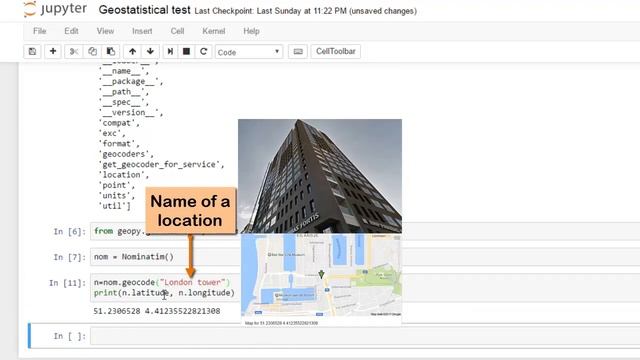
Task: Click the green marker on the map
Action: [322, 274]
